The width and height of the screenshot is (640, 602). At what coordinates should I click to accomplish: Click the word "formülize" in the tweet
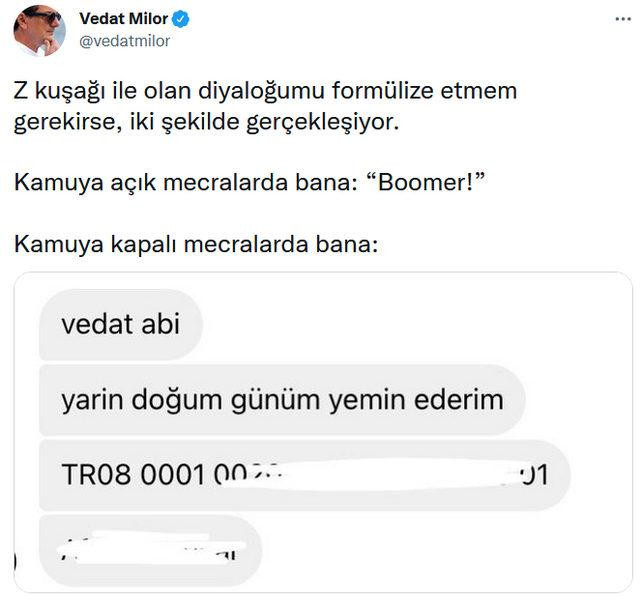click(x=378, y=92)
